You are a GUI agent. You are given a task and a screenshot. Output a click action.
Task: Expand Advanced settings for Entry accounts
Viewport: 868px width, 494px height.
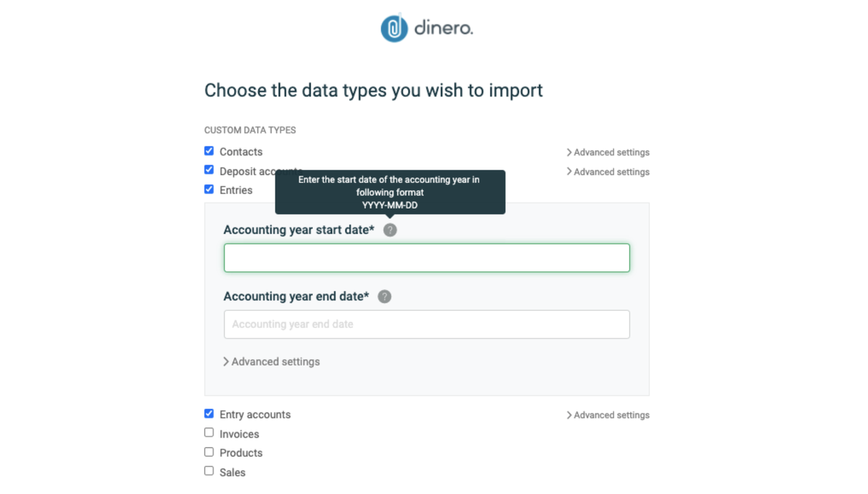pos(608,415)
